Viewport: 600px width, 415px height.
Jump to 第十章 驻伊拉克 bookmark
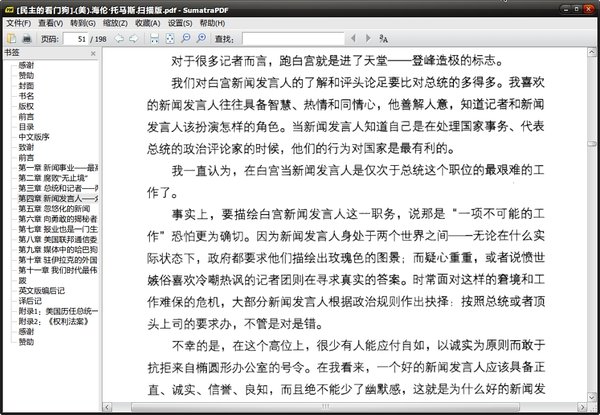pos(58,260)
